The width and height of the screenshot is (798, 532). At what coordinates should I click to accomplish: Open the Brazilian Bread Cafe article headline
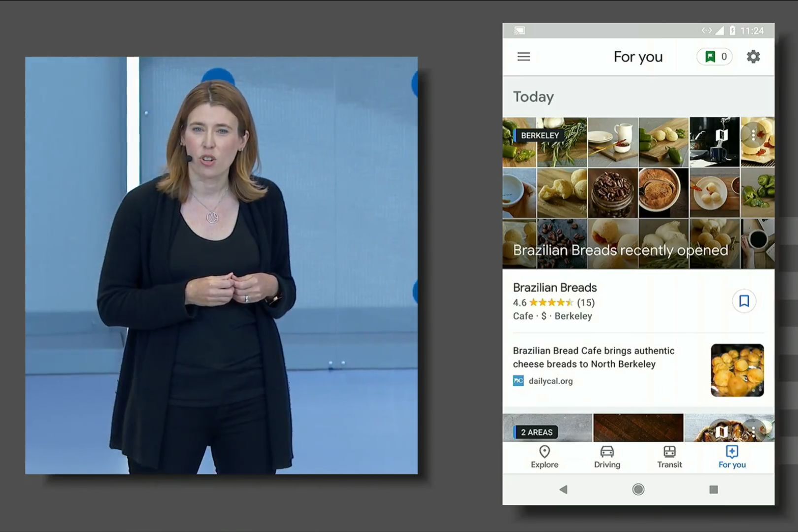coord(593,357)
